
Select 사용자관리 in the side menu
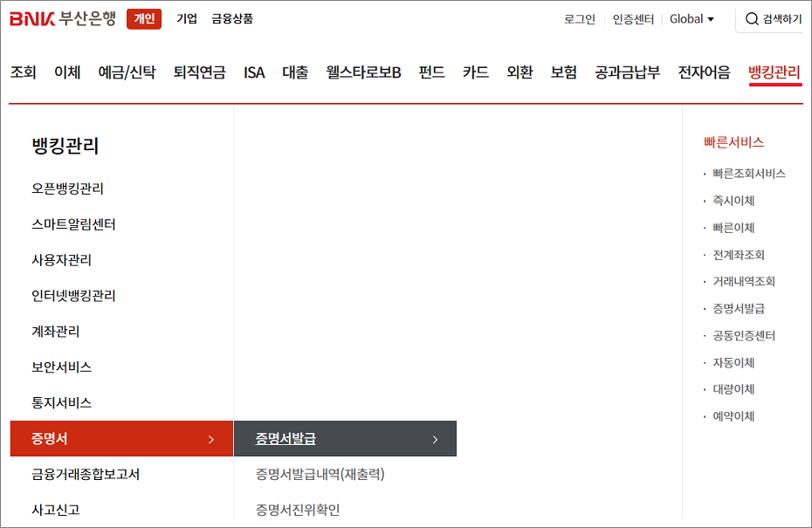coord(62,260)
